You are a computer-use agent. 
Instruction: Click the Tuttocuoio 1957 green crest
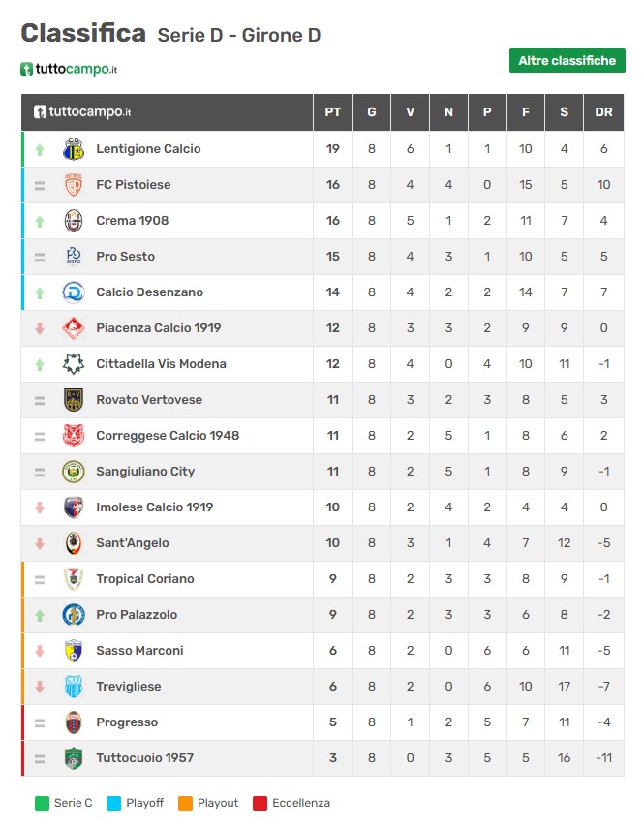click(x=74, y=758)
